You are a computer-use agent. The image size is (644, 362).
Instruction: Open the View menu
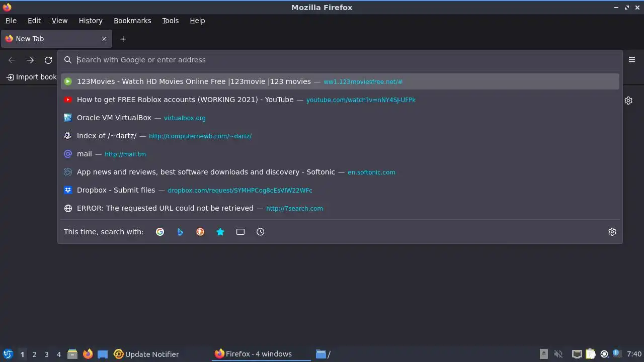(59, 21)
